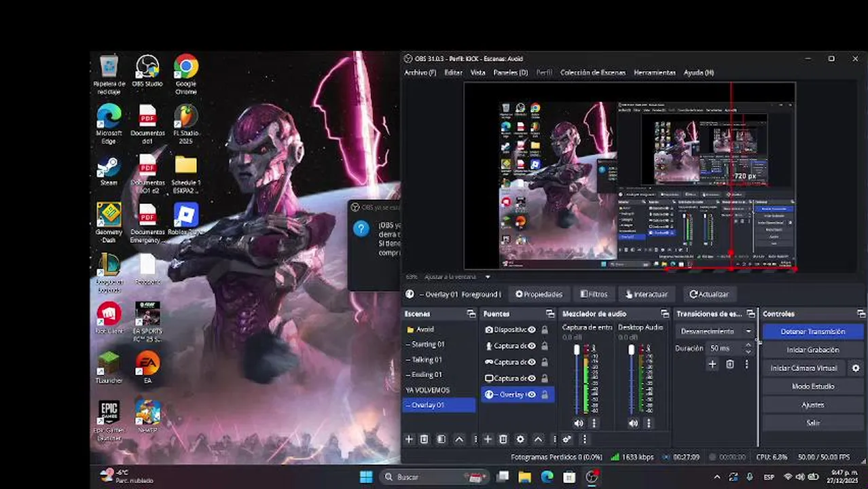The height and width of the screenshot is (489, 868).
Task: Add a new scene with plus icon
Action: pyautogui.click(x=409, y=439)
